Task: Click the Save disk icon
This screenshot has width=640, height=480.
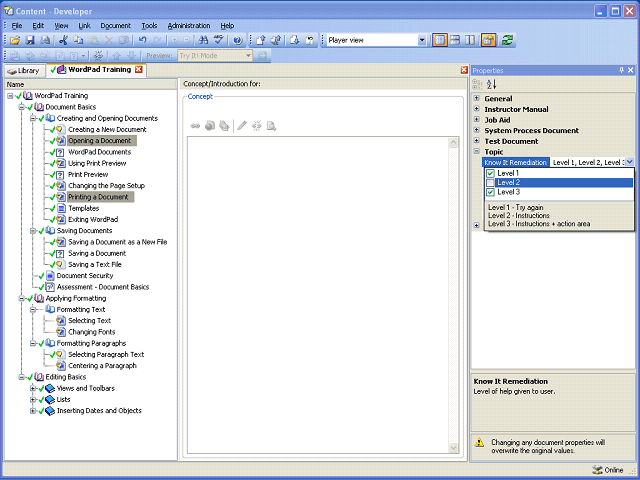Action: coord(30,40)
